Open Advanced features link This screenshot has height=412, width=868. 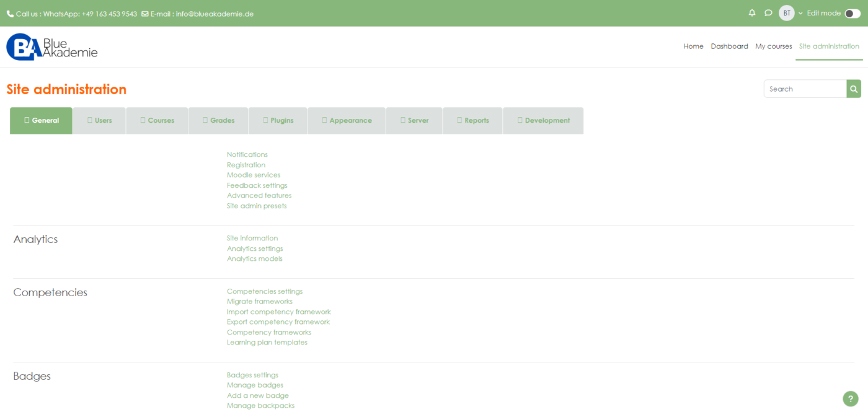tap(259, 195)
